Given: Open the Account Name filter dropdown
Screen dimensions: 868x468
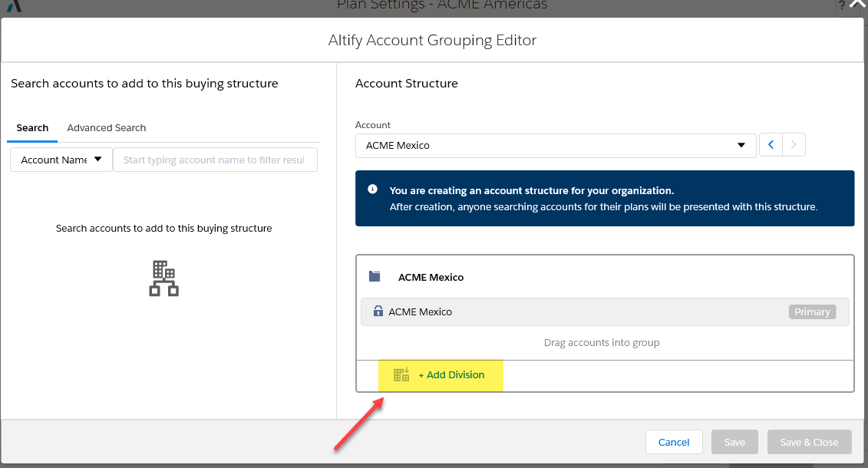Looking at the screenshot, I should point(61,160).
